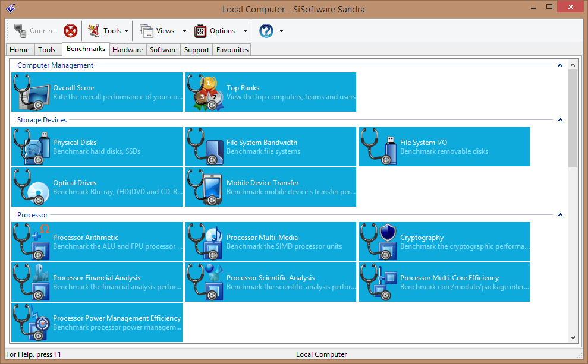Click 'Benchmark Blu-ray, (HD)DVD and CD-R...' text

118,192
